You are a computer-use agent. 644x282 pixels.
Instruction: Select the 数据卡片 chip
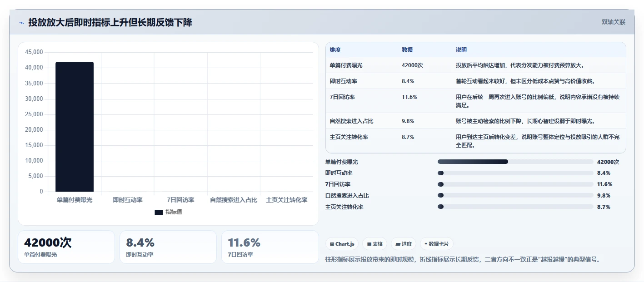[x=436, y=244]
